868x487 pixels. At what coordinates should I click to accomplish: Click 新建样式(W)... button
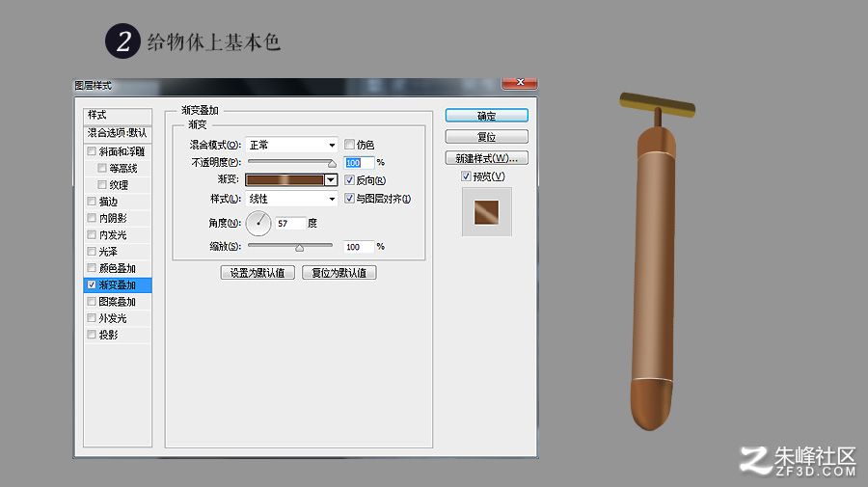pos(487,158)
